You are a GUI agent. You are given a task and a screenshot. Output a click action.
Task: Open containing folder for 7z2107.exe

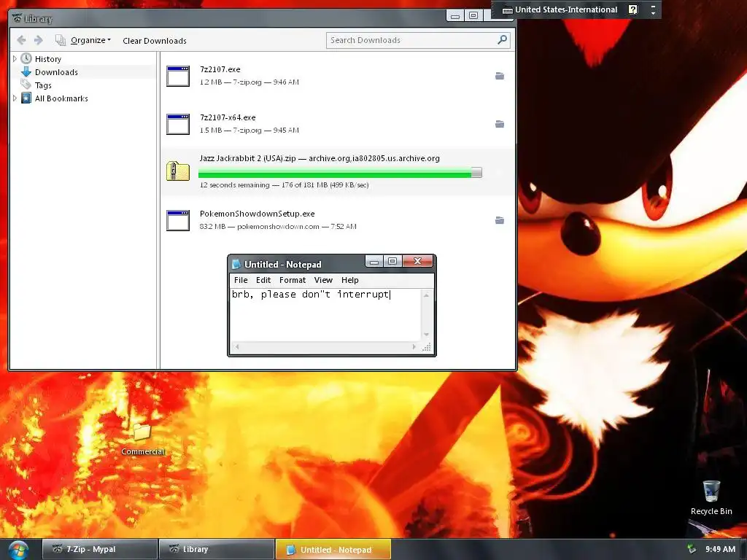499,76
